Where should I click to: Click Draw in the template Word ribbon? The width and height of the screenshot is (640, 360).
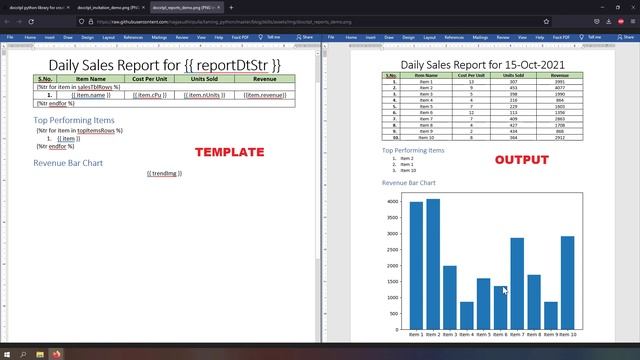coord(68,37)
